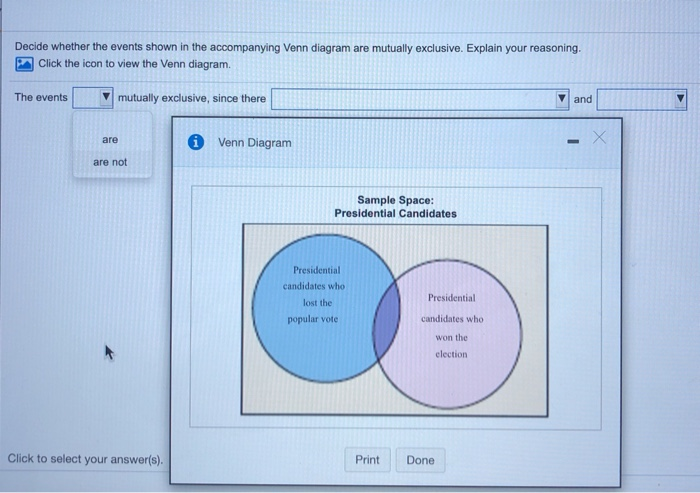The height and width of the screenshot is (493, 700).
Task: Expand the wide 'since there' dropdown
Action: coord(420,99)
